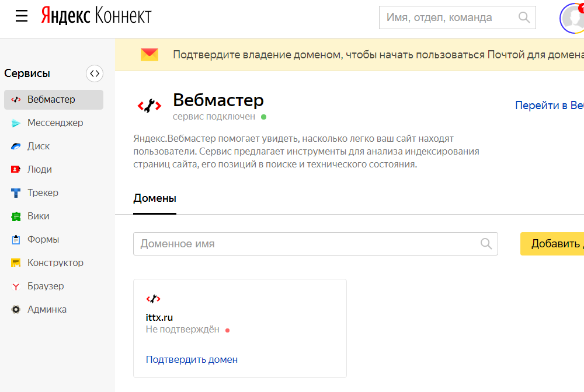Click the Tracker (Трекер) icon
Viewport: 584px width, 392px height.
pos(16,193)
